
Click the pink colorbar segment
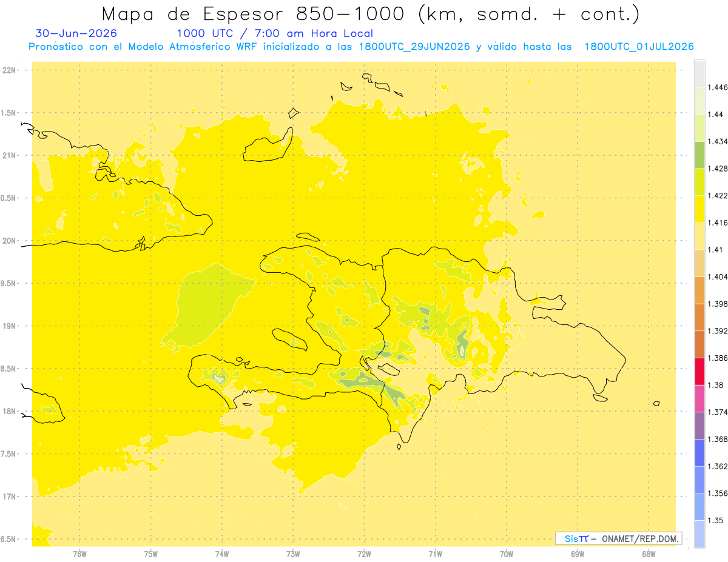(699, 398)
